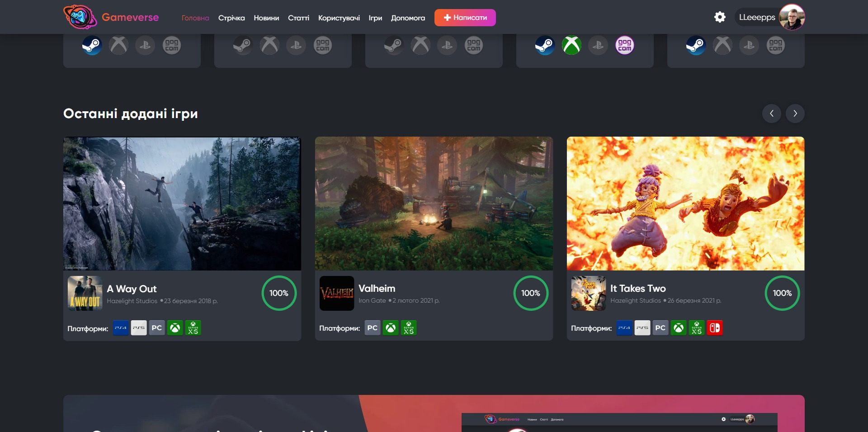Image resolution: width=868 pixels, height=432 pixels.
Task: Open the Iron Gate developer link
Action: click(x=372, y=300)
